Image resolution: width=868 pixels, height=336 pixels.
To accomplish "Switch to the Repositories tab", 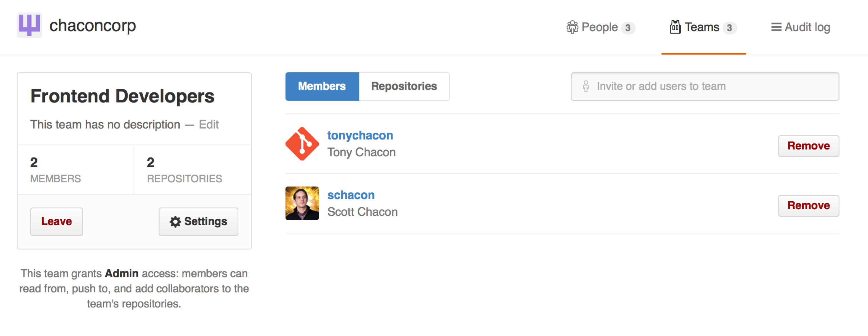I will tap(404, 86).
